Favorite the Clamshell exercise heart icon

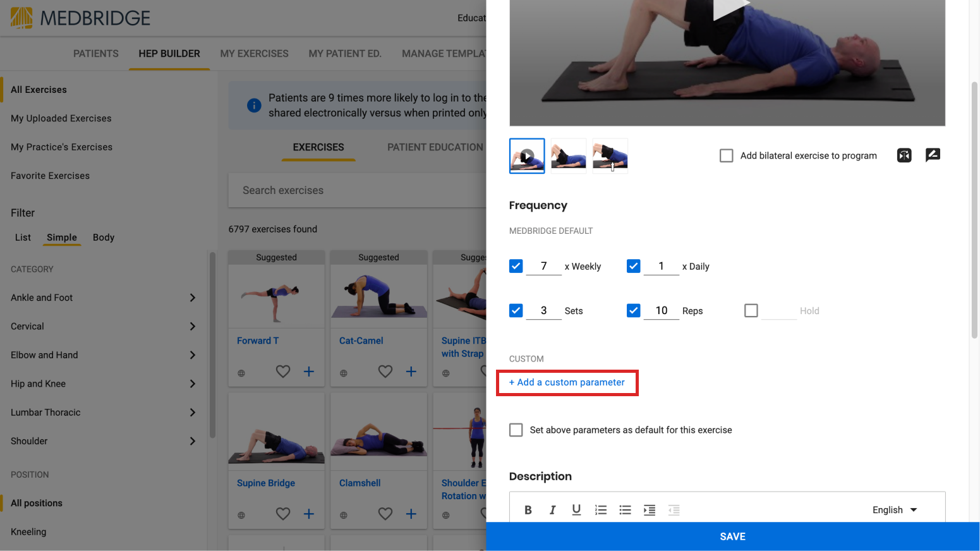(385, 514)
